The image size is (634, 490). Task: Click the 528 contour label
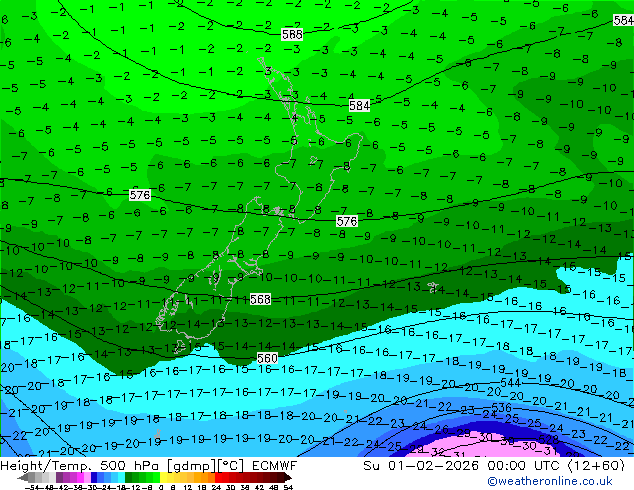548,439
